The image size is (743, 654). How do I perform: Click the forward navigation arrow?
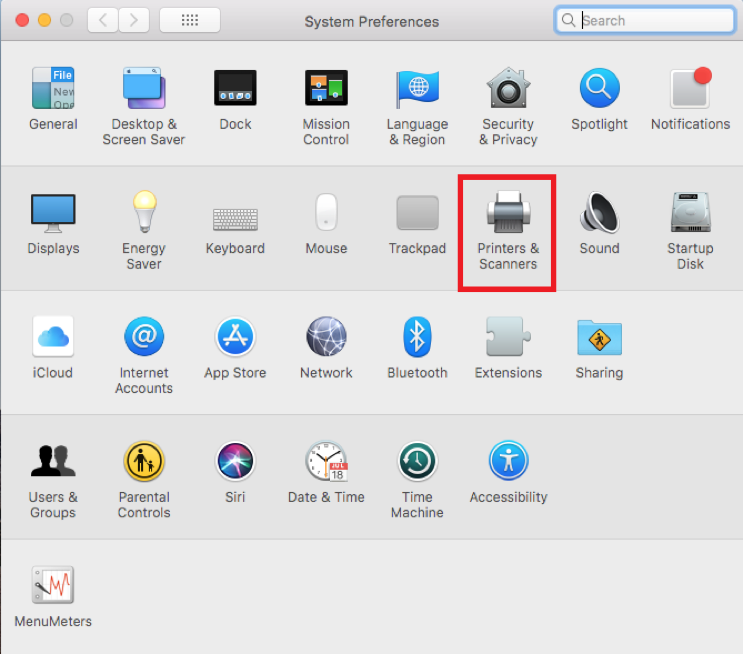pos(134,20)
